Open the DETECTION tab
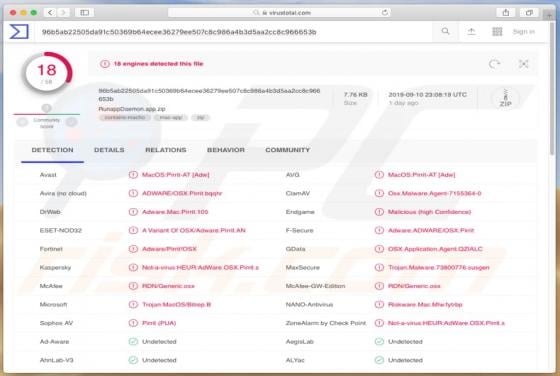Image resolution: width=560 pixels, height=376 pixels. coord(52,150)
